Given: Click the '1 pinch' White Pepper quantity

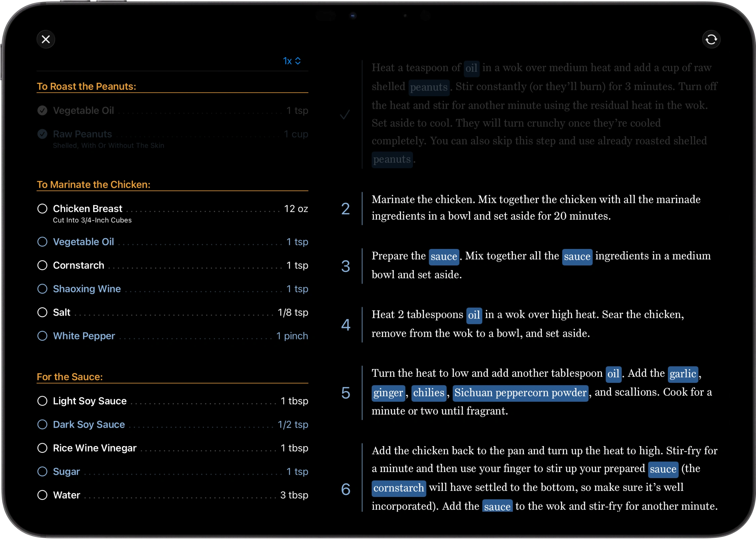Looking at the screenshot, I should point(292,336).
